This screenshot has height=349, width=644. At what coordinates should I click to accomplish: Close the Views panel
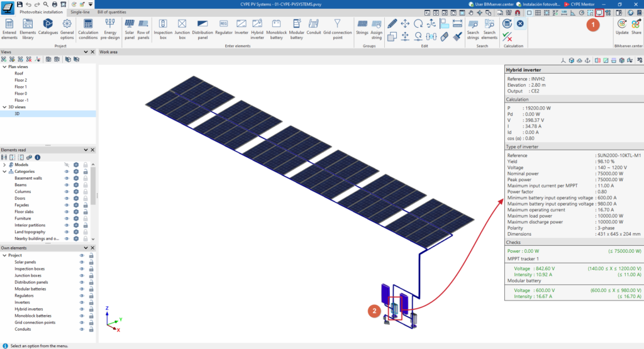point(92,52)
